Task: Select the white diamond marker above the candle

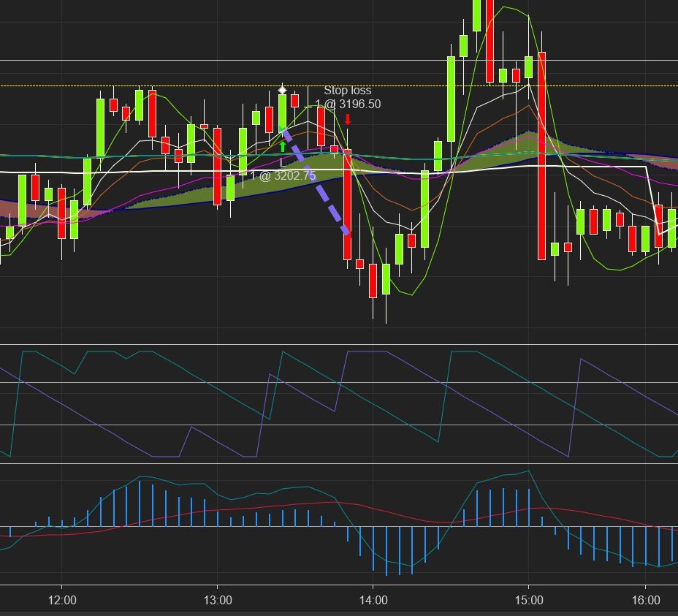Action: click(x=282, y=90)
